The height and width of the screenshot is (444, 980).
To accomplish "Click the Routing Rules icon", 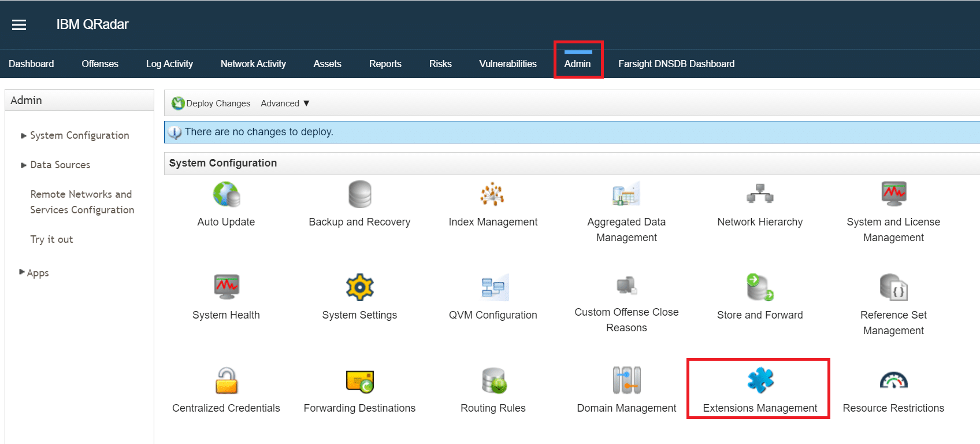I will (x=494, y=380).
